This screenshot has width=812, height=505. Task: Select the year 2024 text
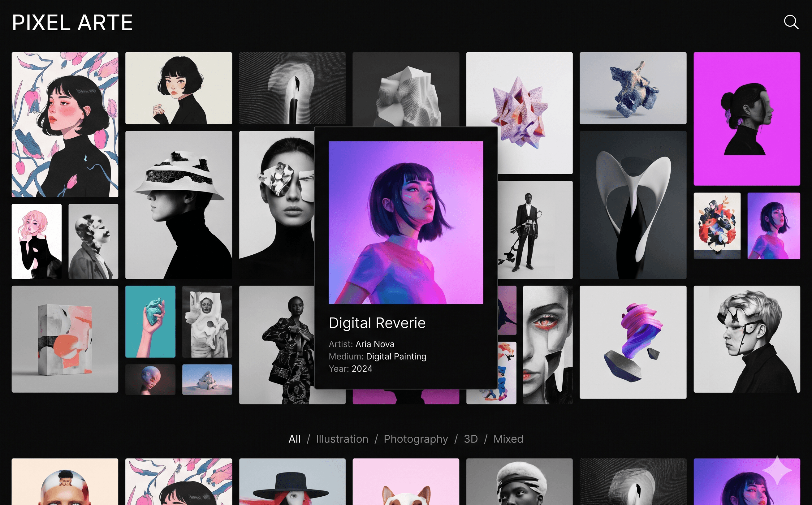(362, 369)
